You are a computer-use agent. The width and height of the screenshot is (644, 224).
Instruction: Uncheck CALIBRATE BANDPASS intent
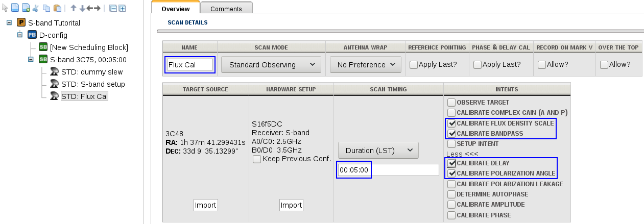(x=451, y=134)
